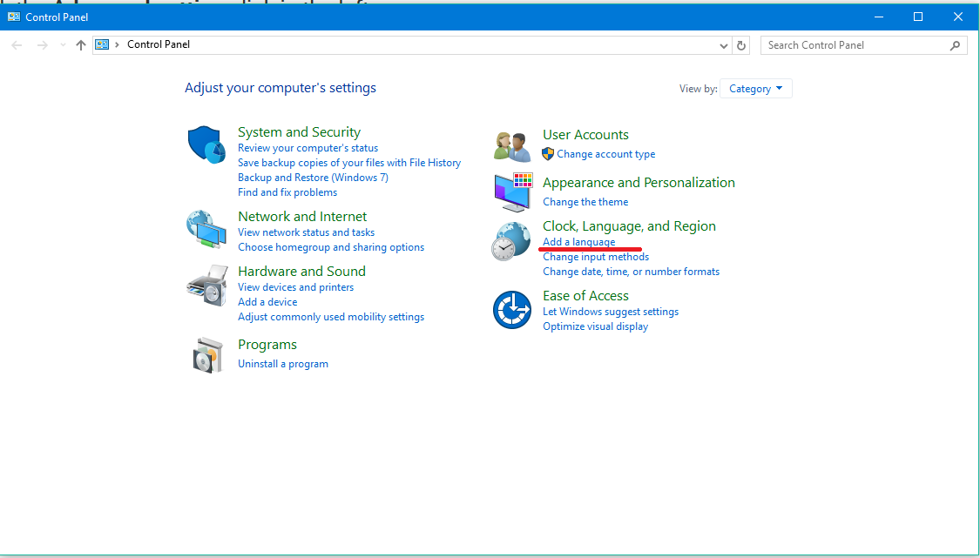Expand the address bar breadcrumb chevron
This screenshot has height=558, width=980.
point(117,44)
